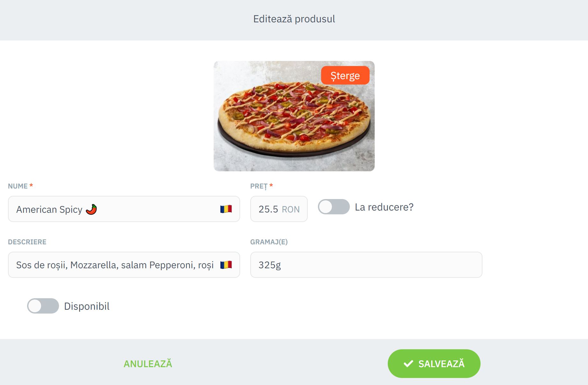
Task: Focus the Descriere field with Sos de roșii
Action: pos(124,265)
